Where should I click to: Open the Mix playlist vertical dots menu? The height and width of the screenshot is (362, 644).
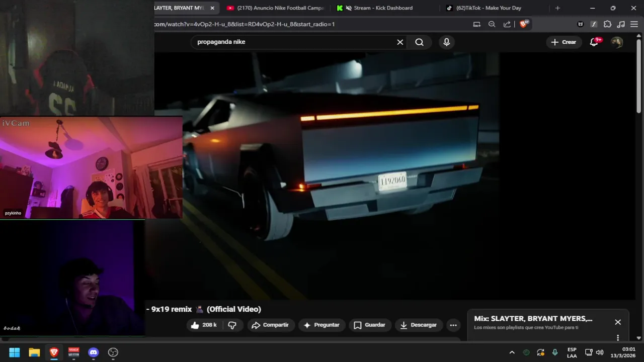point(618,337)
